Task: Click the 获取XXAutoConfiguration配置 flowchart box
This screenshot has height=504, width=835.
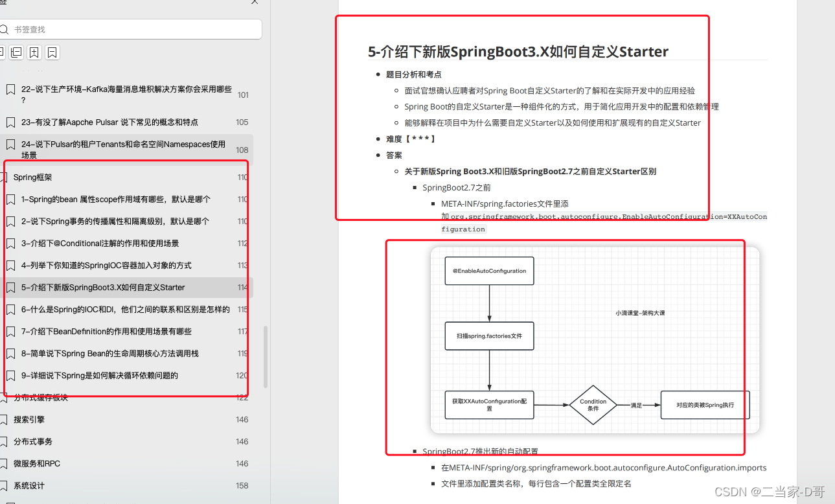Action: (489, 405)
